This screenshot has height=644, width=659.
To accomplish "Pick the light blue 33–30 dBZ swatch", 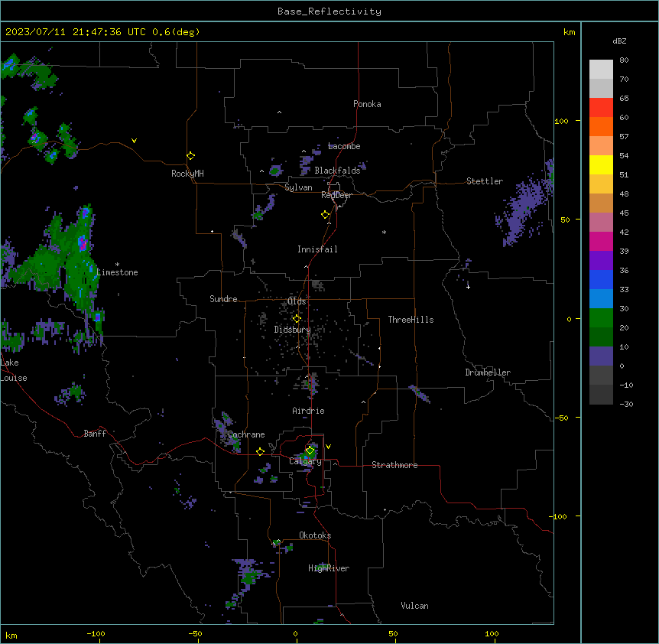I will (601, 298).
